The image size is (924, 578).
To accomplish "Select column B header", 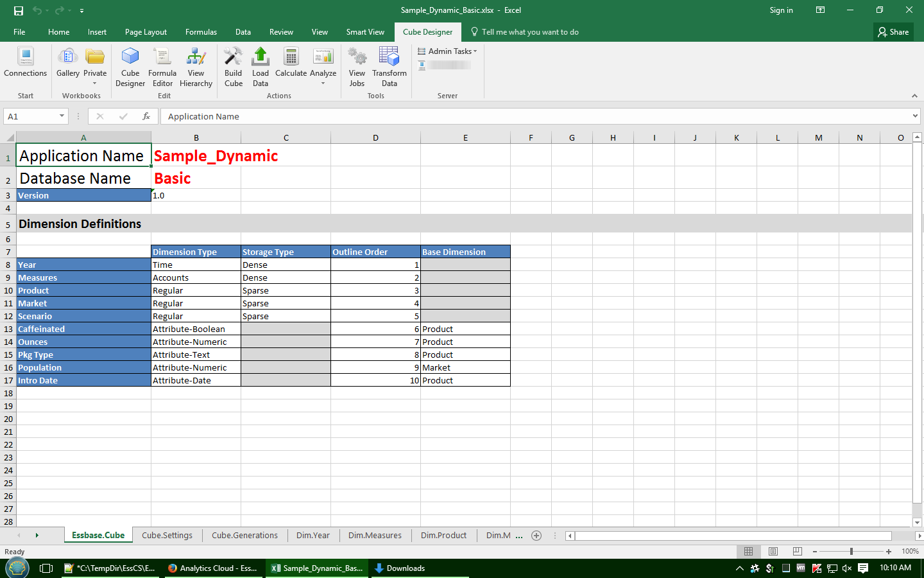I will click(x=196, y=137).
